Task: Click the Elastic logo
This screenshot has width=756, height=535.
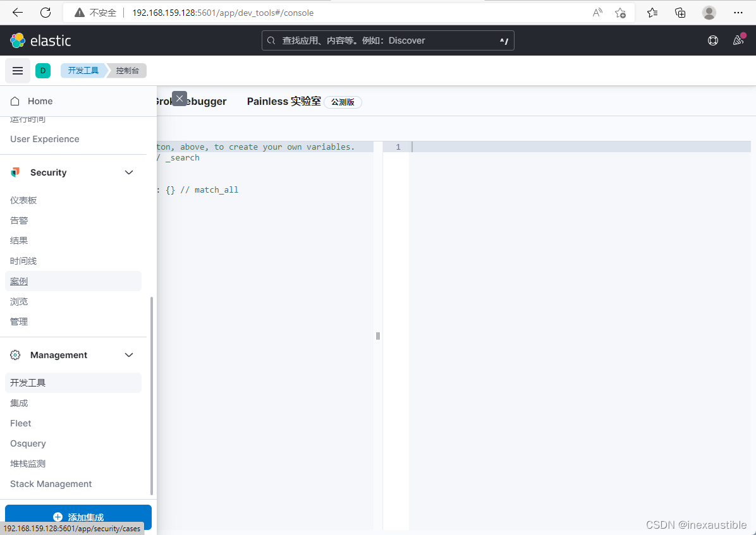Action: pos(40,40)
